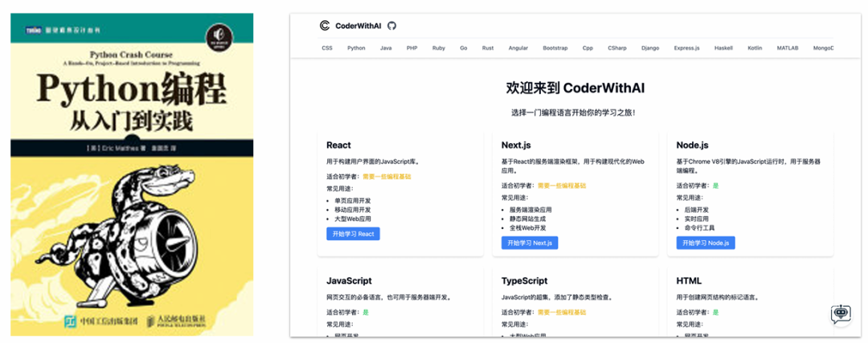Click the React card heading
The height and width of the screenshot is (343, 868).
point(339,145)
